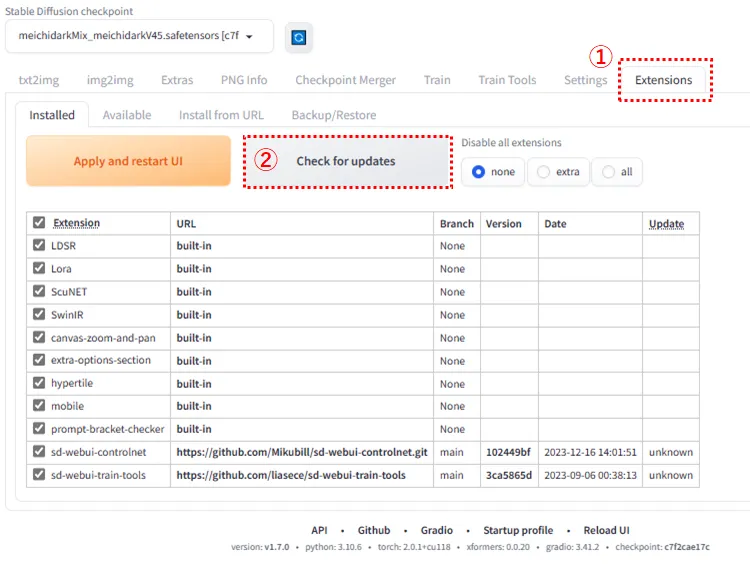
Task: Open the Train tab
Action: [437, 80]
